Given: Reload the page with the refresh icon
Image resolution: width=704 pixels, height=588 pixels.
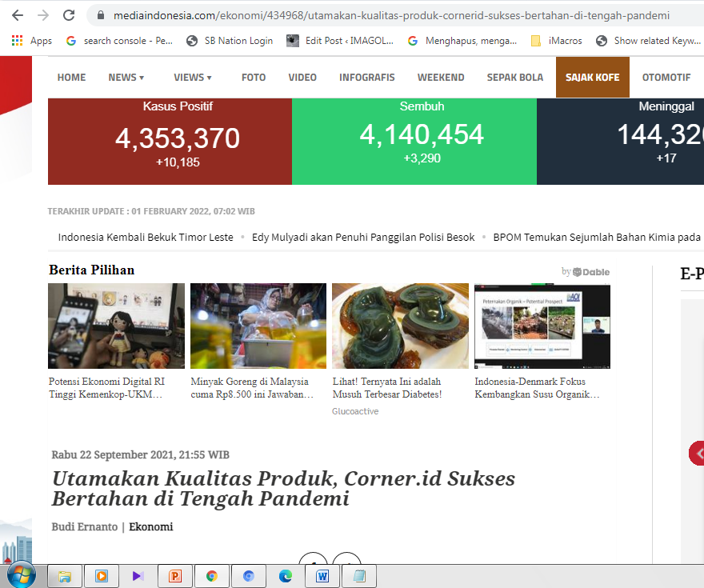Looking at the screenshot, I should click(x=69, y=15).
